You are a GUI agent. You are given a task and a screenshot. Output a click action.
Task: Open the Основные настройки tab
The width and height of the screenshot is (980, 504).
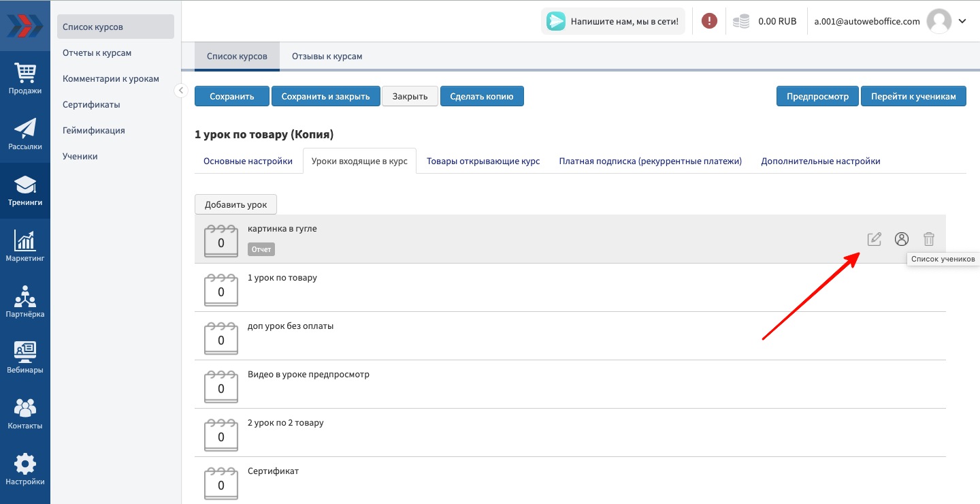click(x=248, y=161)
